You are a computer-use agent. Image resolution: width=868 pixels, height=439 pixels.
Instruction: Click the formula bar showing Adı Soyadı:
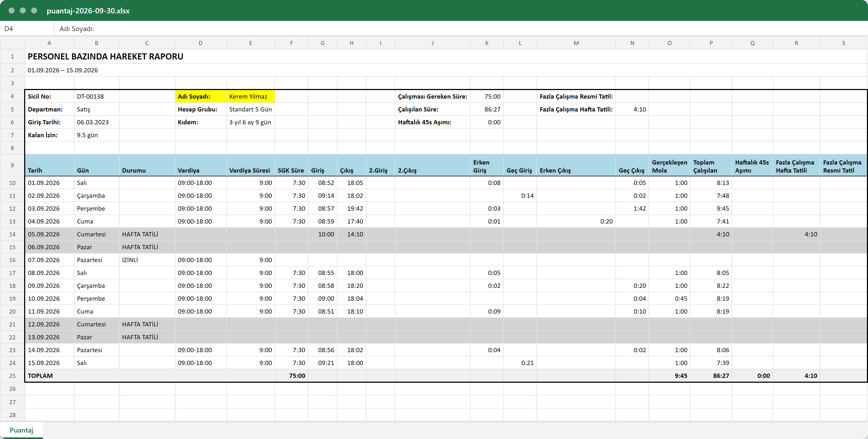461,29
